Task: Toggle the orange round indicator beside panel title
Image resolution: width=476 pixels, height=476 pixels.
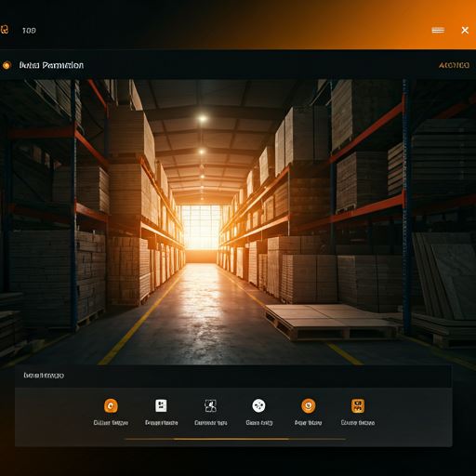Action: pyautogui.click(x=7, y=65)
